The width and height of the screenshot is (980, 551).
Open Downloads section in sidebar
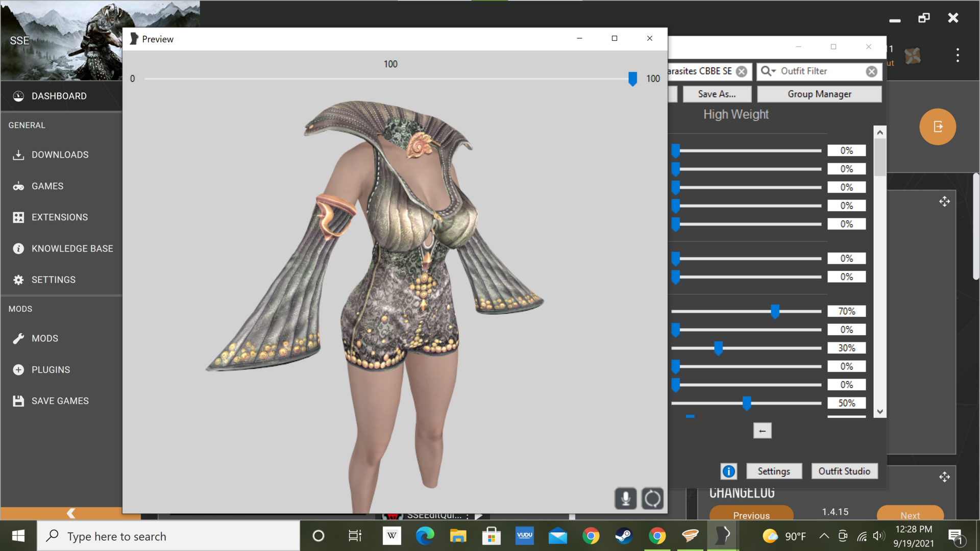61,155
